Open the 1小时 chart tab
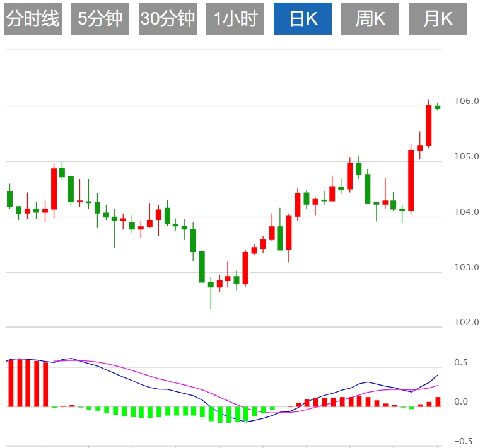485x448 pixels. [x=235, y=18]
